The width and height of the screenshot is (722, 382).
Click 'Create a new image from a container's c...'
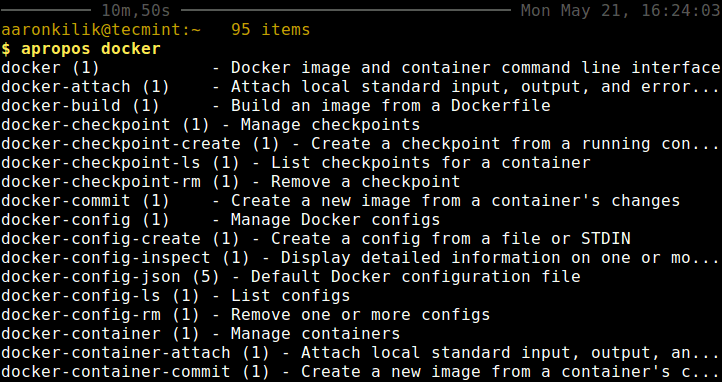pyautogui.click(x=510, y=372)
